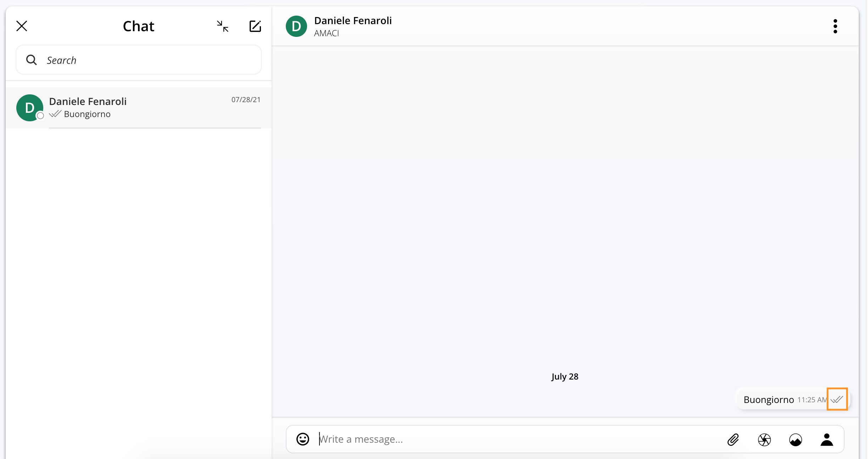Click the magnifier icon in the search box
The height and width of the screenshot is (459, 868).
click(32, 60)
